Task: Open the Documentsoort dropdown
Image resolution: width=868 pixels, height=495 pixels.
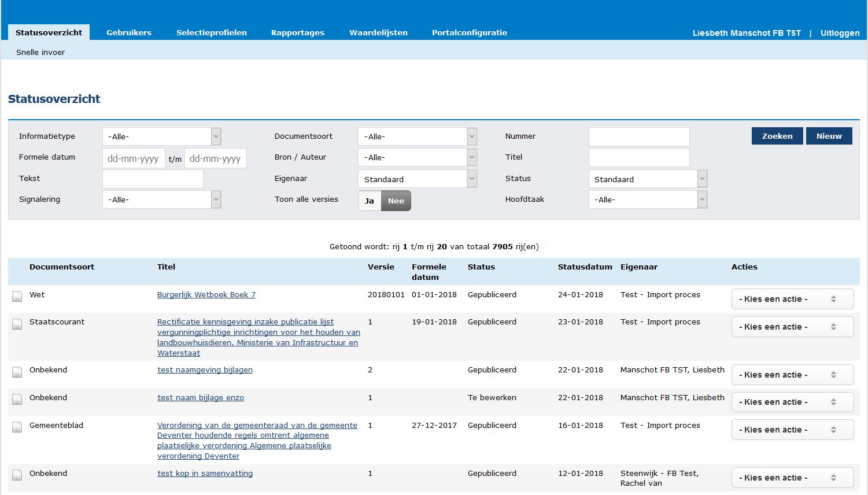Action: click(x=417, y=136)
